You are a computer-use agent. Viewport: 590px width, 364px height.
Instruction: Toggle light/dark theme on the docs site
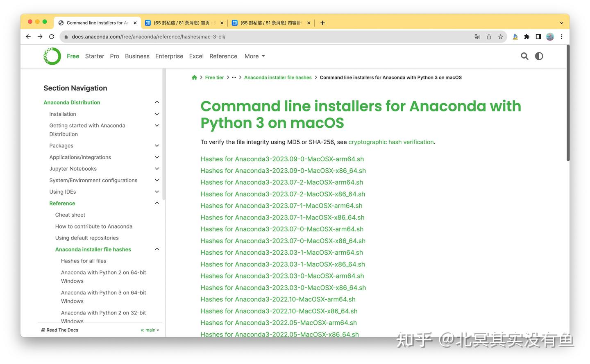pos(538,56)
